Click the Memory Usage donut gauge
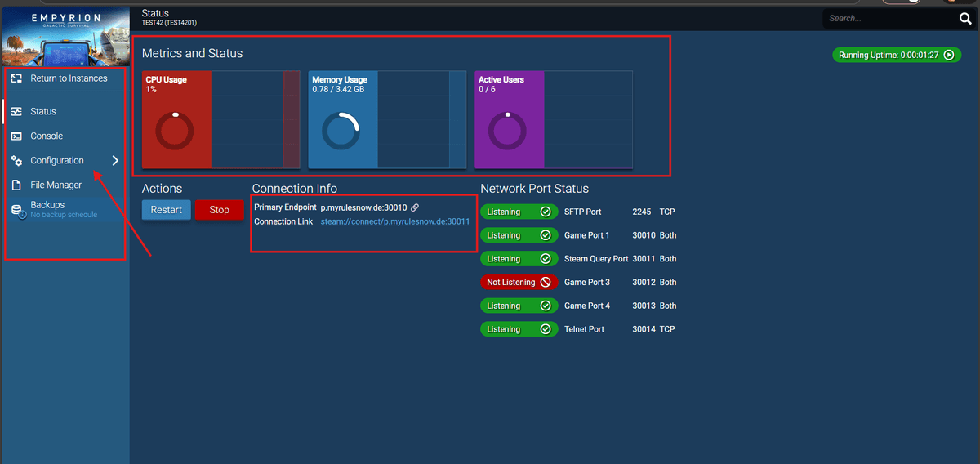980x464 pixels. 341,132
